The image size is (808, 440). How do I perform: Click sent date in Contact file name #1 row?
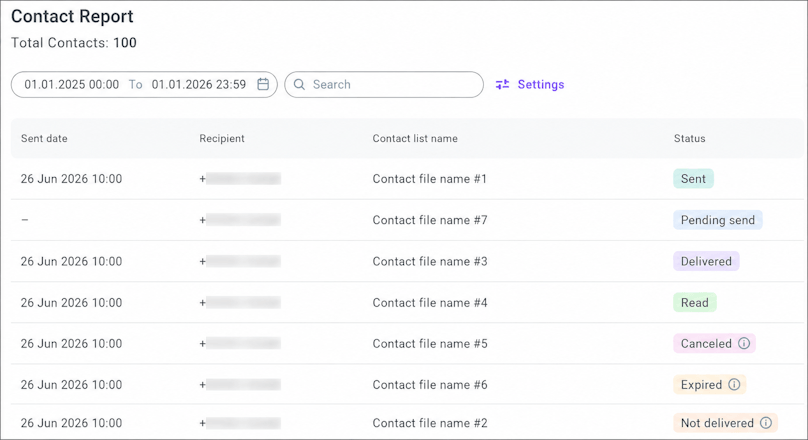coord(72,179)
